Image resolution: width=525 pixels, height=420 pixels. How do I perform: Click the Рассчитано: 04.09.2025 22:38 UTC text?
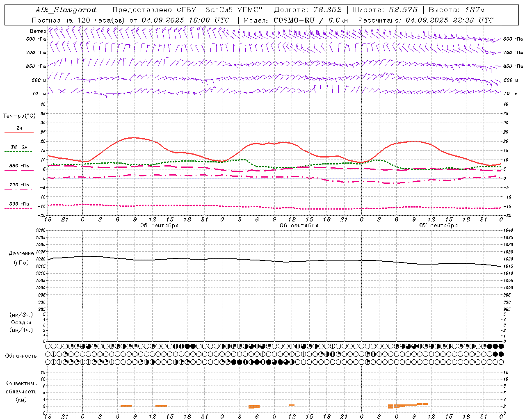[x=425, y=20]
